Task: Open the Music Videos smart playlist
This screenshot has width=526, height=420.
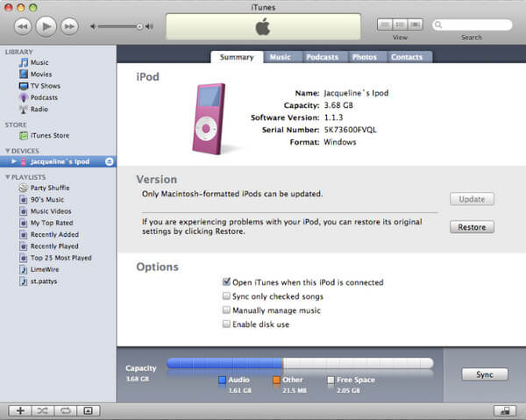Action: (46, 211)
